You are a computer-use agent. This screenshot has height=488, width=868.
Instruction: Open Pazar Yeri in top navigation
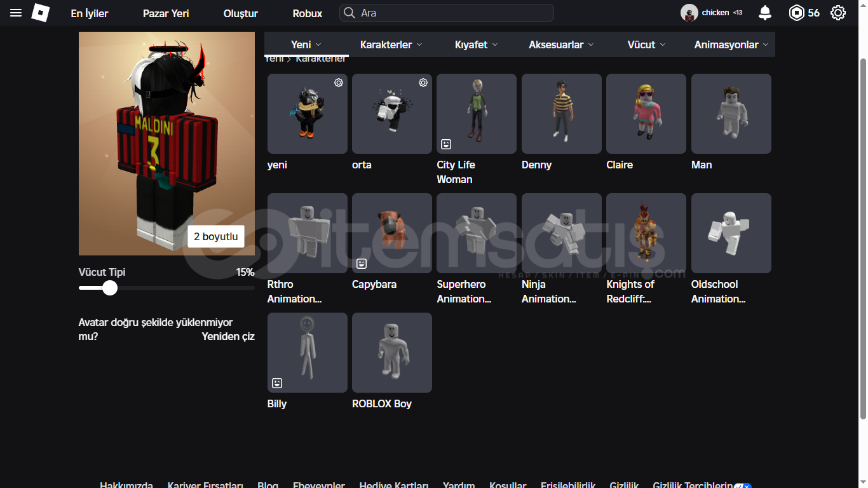[x=166, y=13]
